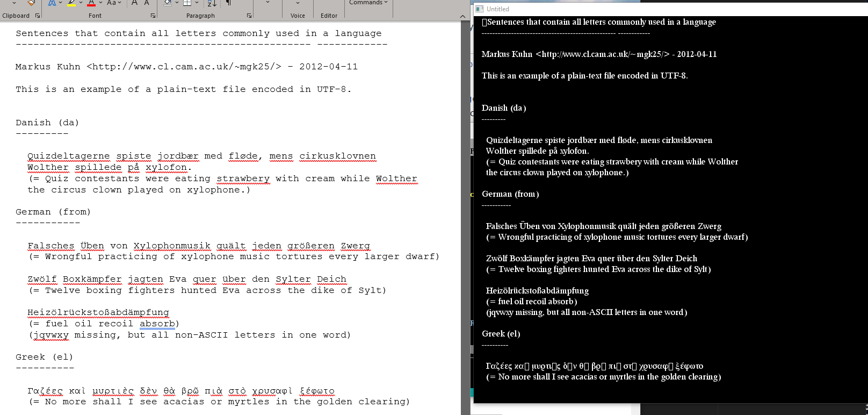Expand the font color dropdown arrow

tap(100, 3)
